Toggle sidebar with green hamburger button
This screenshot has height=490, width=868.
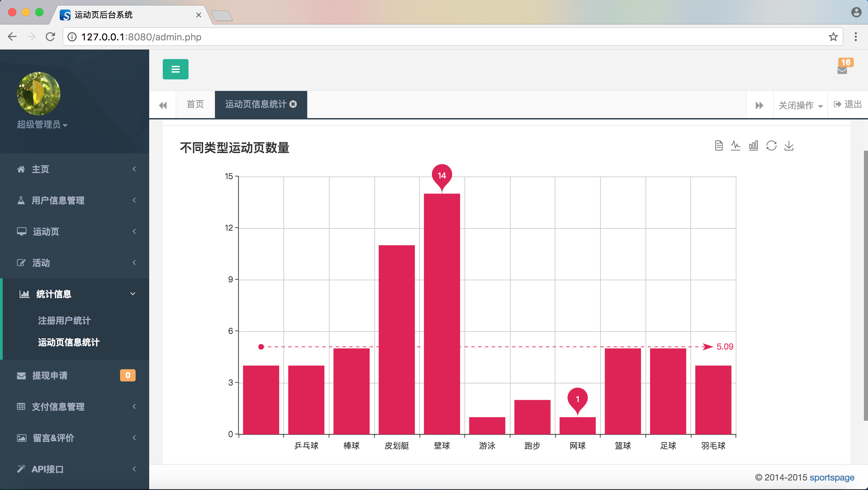[175, 69]
